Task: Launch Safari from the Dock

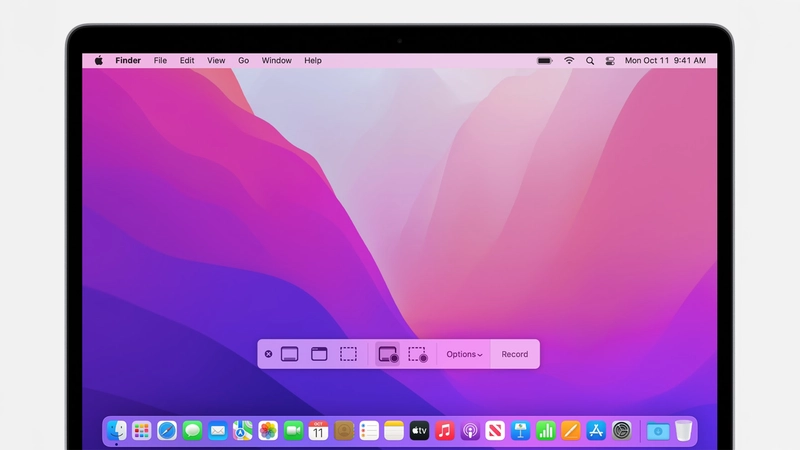Action: coord(167,431)
